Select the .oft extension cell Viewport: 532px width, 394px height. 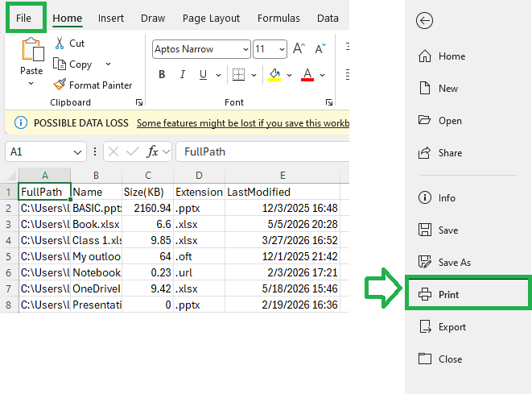tap(199, 256)
